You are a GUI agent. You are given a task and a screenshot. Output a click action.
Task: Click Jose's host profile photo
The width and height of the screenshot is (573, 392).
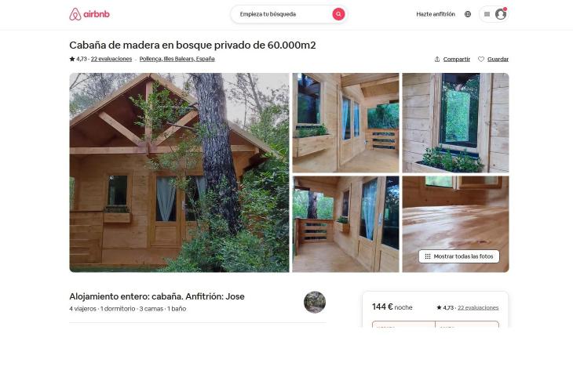click(315, 302)
